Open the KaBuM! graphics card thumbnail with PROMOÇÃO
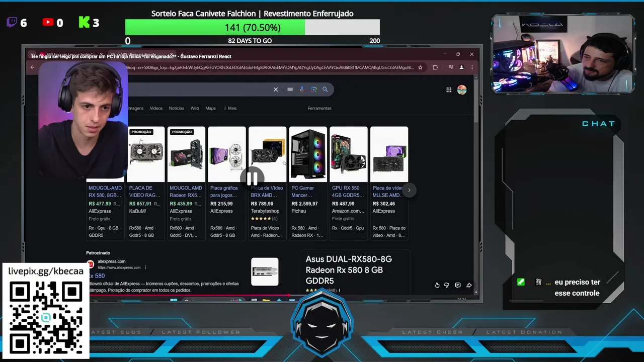The width and height of the screenshot is (644, 362). (x=146, y=154)
